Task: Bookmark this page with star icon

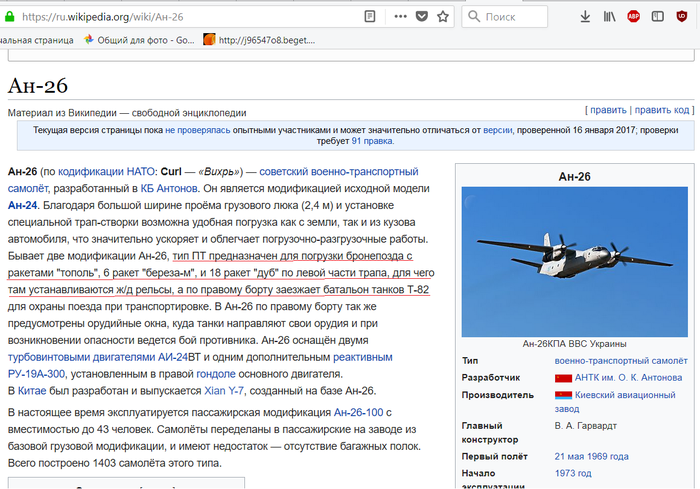Action: coord(443,17)
